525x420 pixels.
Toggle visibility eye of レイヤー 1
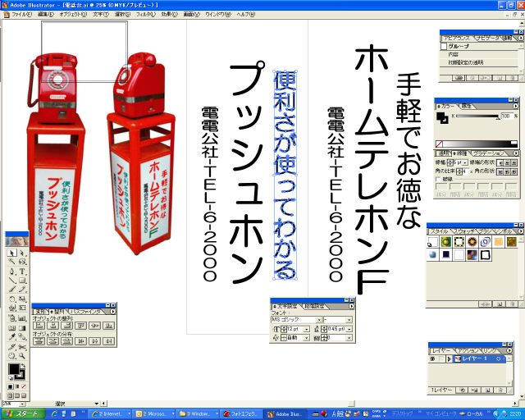pyautogui.click(x=433, y=359)
